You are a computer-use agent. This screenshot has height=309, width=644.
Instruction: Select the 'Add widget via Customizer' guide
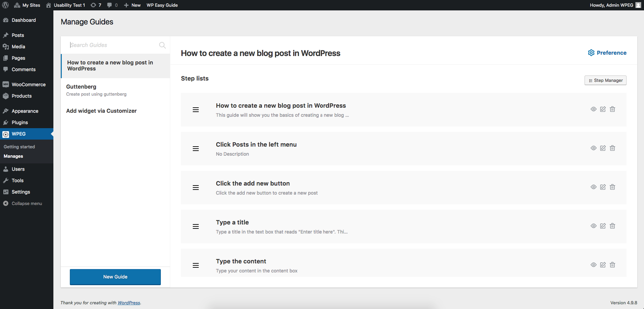coord(115,111)
